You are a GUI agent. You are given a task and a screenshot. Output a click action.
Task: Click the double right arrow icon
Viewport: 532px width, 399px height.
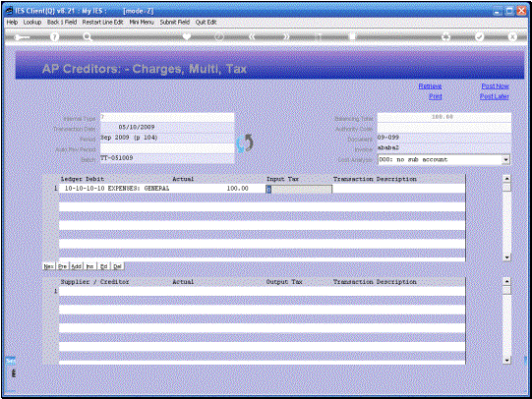coord(286,37)
